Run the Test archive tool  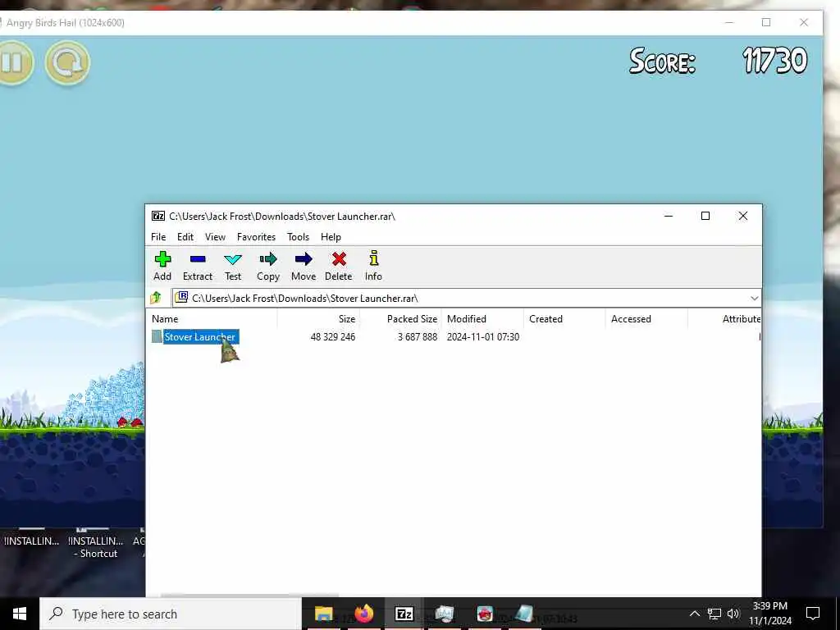pyautogui.click(x=232, y=267)
